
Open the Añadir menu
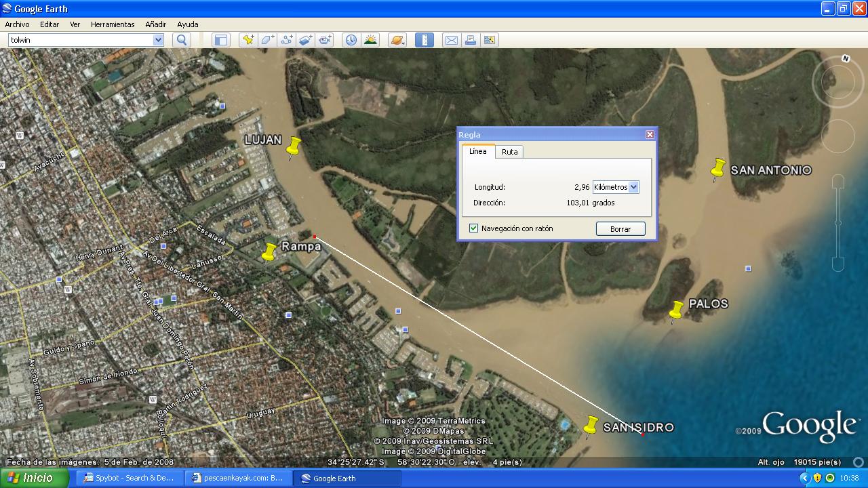[156, 24]
